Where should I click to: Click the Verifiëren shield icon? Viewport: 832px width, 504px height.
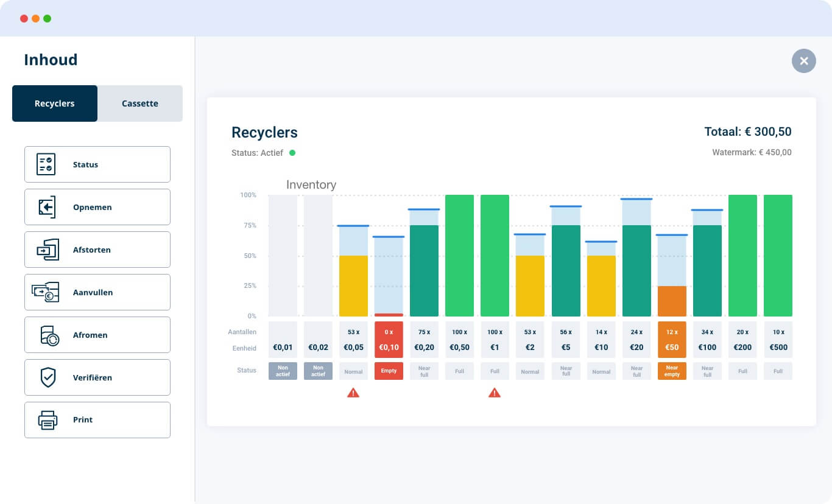pyautogui.click(x=48, y=377)
